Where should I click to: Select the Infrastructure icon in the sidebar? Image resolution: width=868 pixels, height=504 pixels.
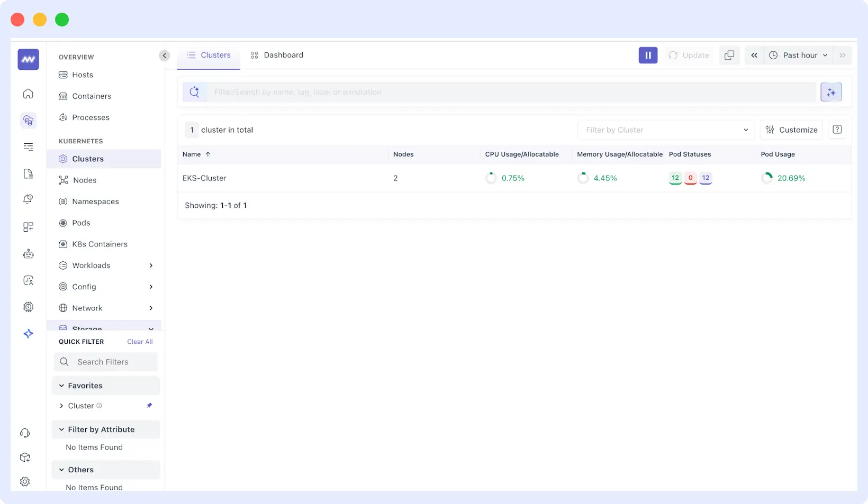pos(28,120)
